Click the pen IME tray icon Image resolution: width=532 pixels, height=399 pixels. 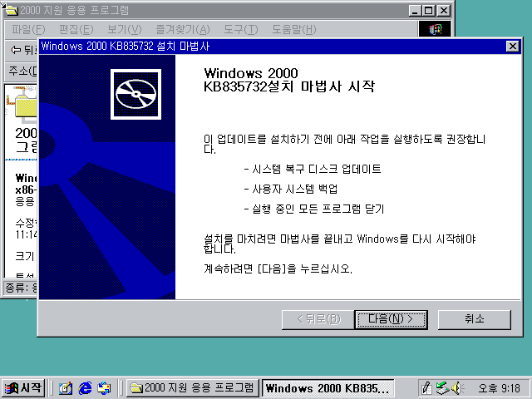coord(426,388)
